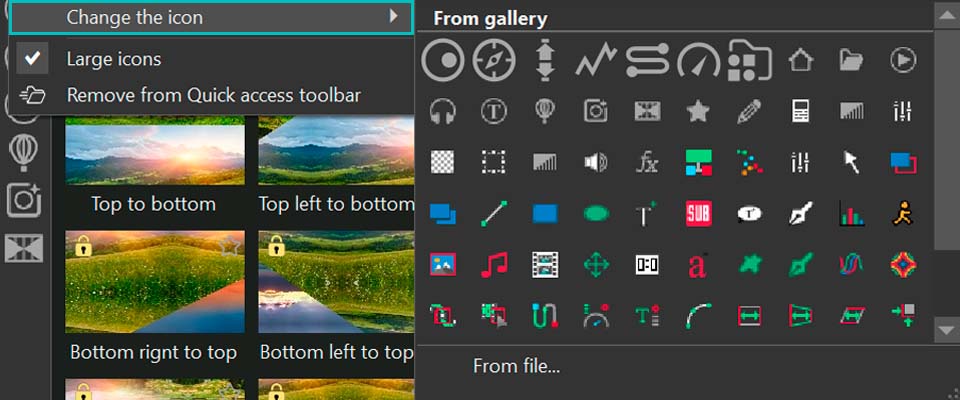The height and width of the screenshot is (400, 960).
Task: Click Instagram icon in left toolbar
Action: [x=24, y=201]
